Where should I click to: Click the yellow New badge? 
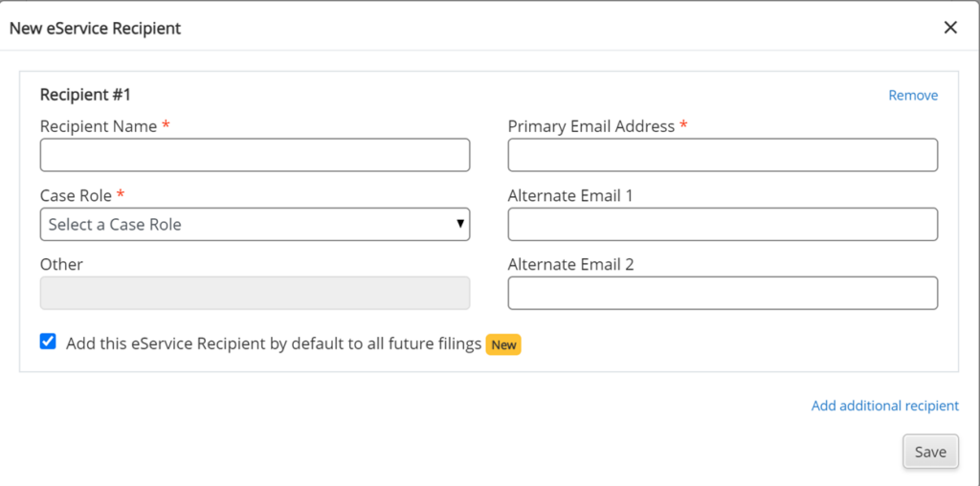pyautogui.click(x=503, y=344)
